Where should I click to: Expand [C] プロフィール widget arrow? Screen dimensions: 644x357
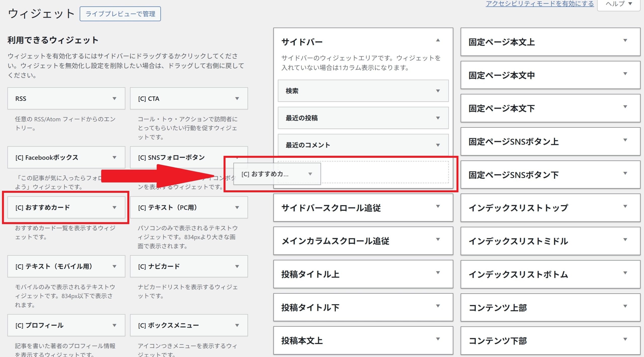click(114, 325)
